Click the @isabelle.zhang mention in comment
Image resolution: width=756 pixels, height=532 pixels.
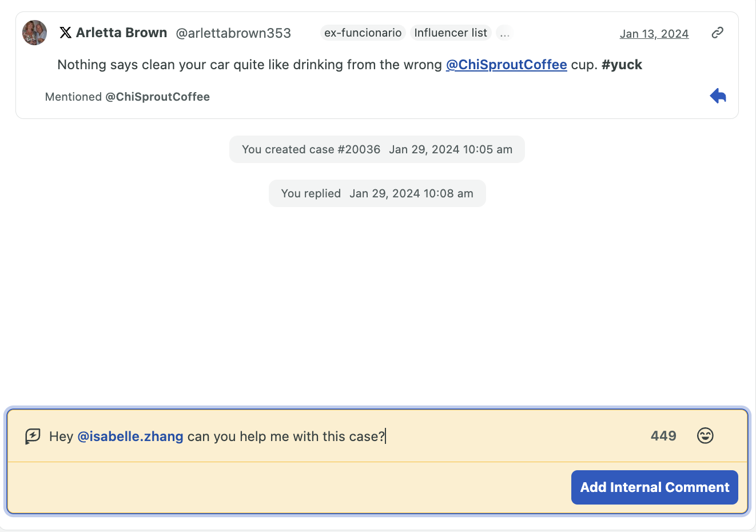(x=130, y=436)
